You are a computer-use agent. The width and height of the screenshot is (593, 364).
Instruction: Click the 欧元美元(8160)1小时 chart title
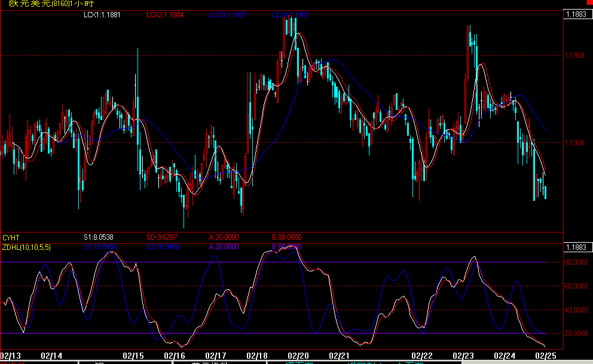pyautogui.click(x=52, y=4)
